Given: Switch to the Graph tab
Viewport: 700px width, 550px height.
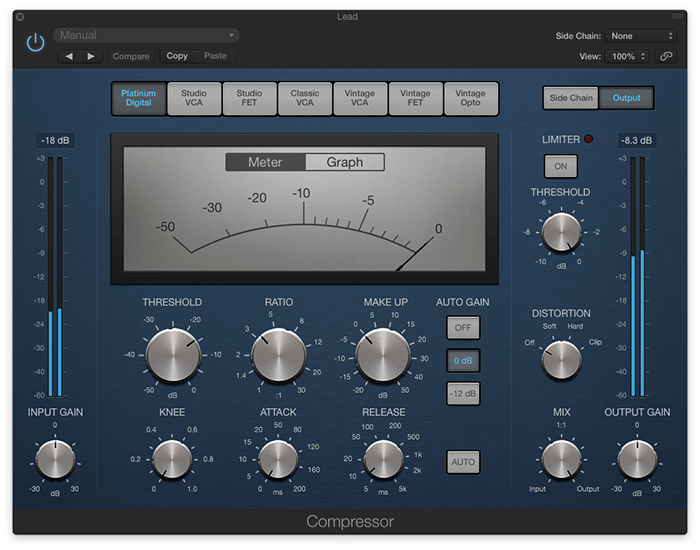Looking at the screenshot, I should (x=344, y=162).
